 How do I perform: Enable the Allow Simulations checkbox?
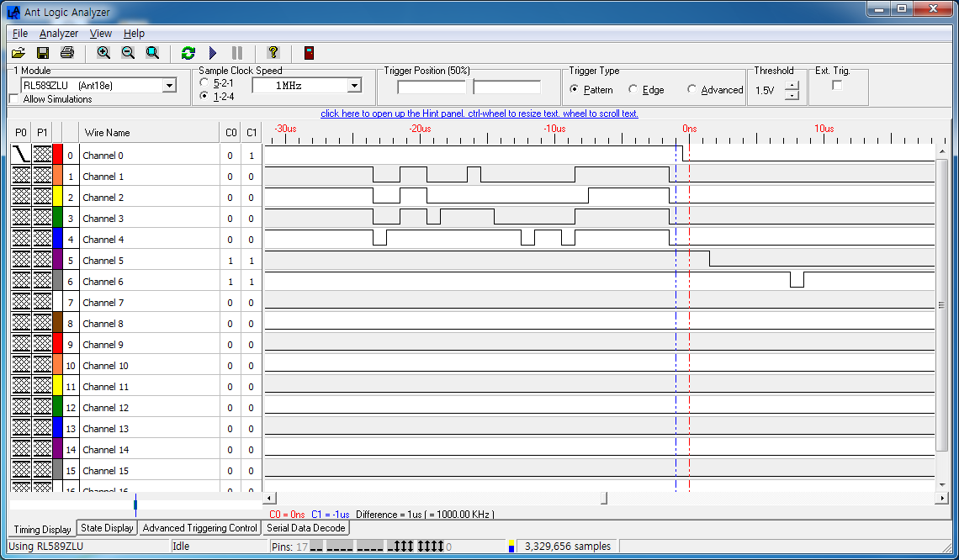point(14,99)
